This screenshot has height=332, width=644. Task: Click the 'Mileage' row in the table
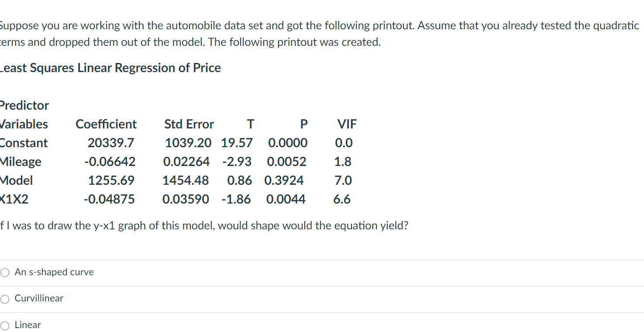pos(21,161)
